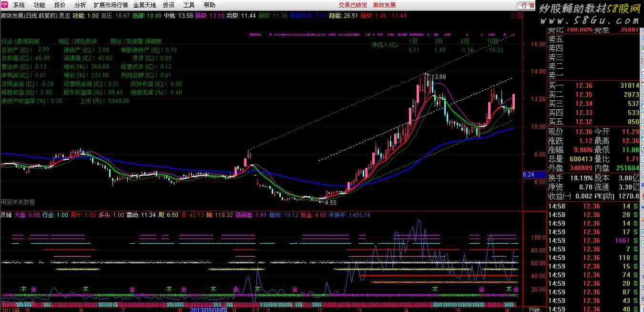Viewport: 644px width, 312px height.
Task: Open the 系统 menu
Action: click(x=19, y=5)
